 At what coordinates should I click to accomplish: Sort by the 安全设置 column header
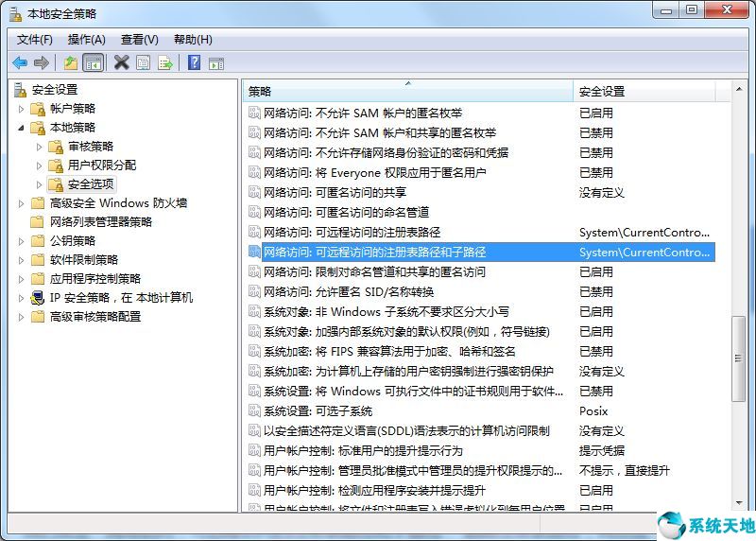click(644, 91)
